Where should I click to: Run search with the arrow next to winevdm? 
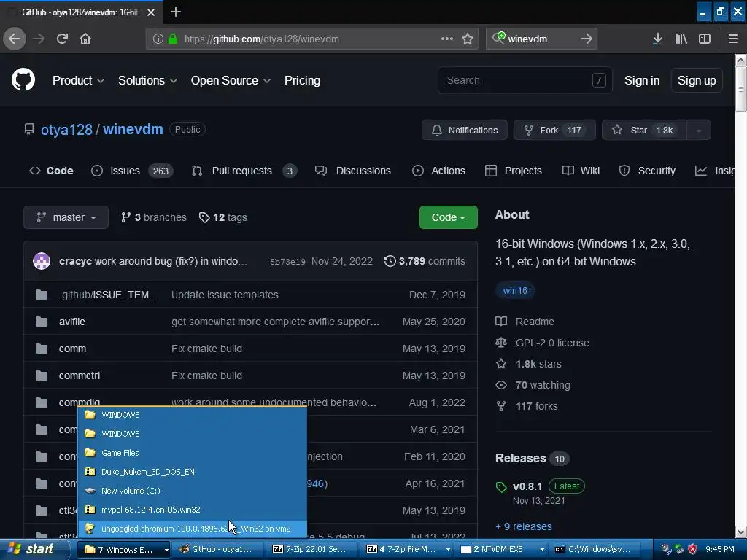[x=587, y=39]
